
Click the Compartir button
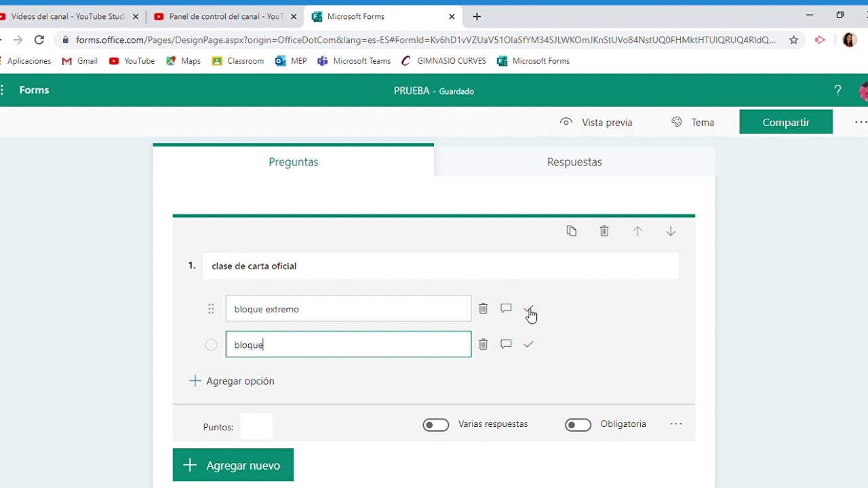tap(786, 122)
